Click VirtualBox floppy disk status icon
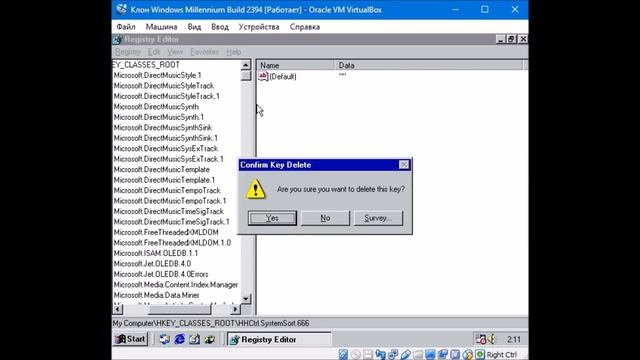The height and width of the screenshot is (360, 640). click(368, 354)
